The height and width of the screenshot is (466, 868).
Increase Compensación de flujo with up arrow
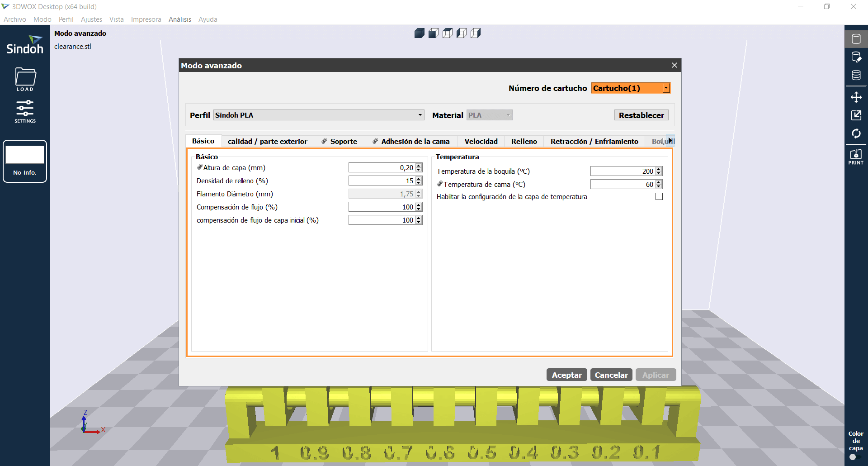[x=419, y=205]
